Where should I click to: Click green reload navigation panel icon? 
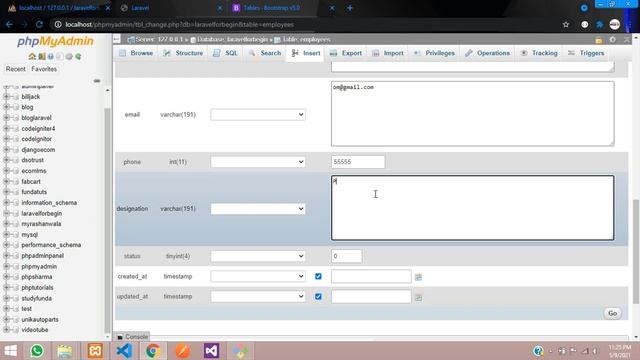(x=78, y=56)
